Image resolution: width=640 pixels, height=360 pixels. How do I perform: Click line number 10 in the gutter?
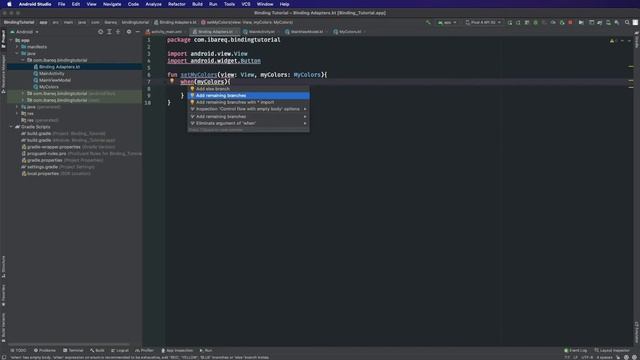coord(148,102)
